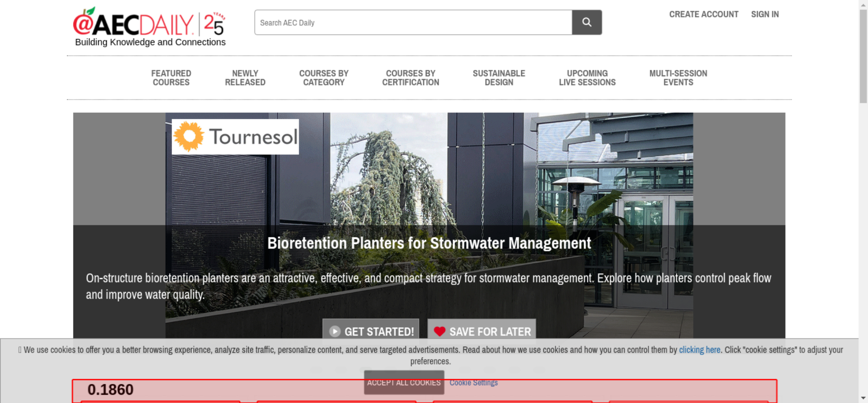The height and width of the screenshot is (403, 868).
Task: Open the Featured Courses menu
Action: pos(171,78)
